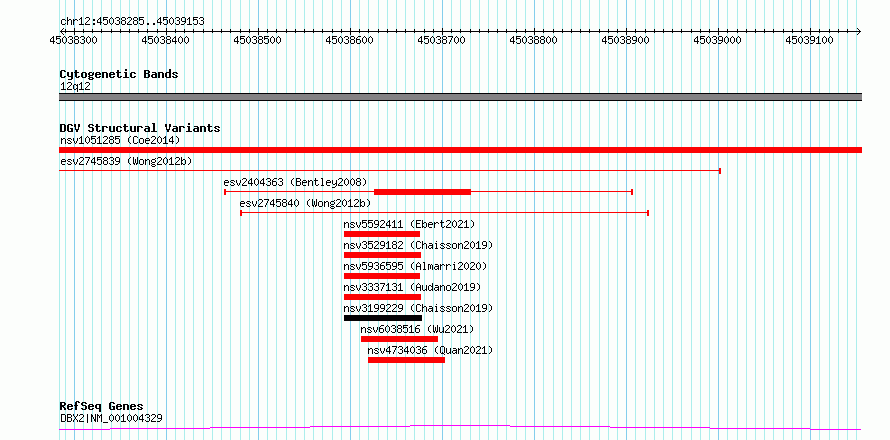Screen dimensions: 890x440
Task: Click the nsv5592411 (Ebert2021) label
Action: click(409, 224)
